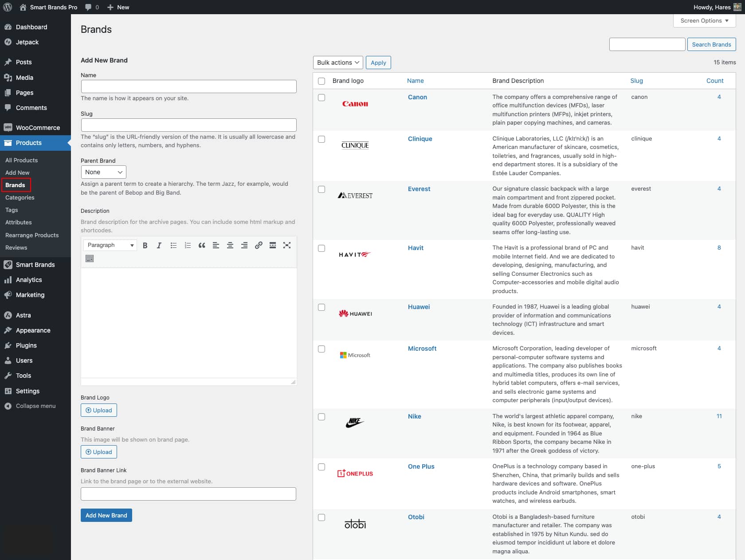Open Categories submenu item
The image size is (745, 560).
coord(20,197)
